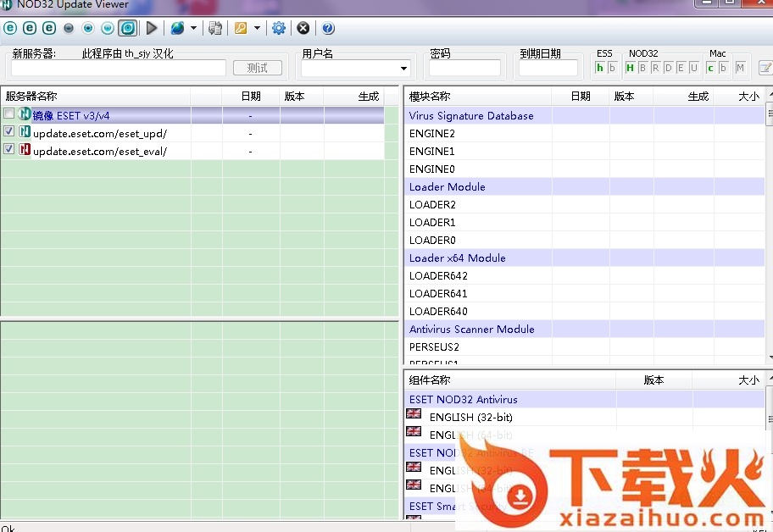This screenshot has width=773, height=532.
Task: Click the 密码 input field
Action: pos(464,68)
